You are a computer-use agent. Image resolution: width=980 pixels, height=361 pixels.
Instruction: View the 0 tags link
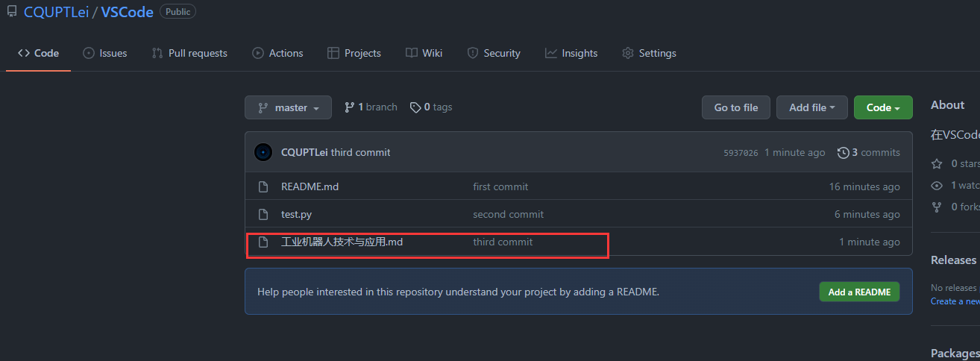pyautogui.click(x=431, y=107)
